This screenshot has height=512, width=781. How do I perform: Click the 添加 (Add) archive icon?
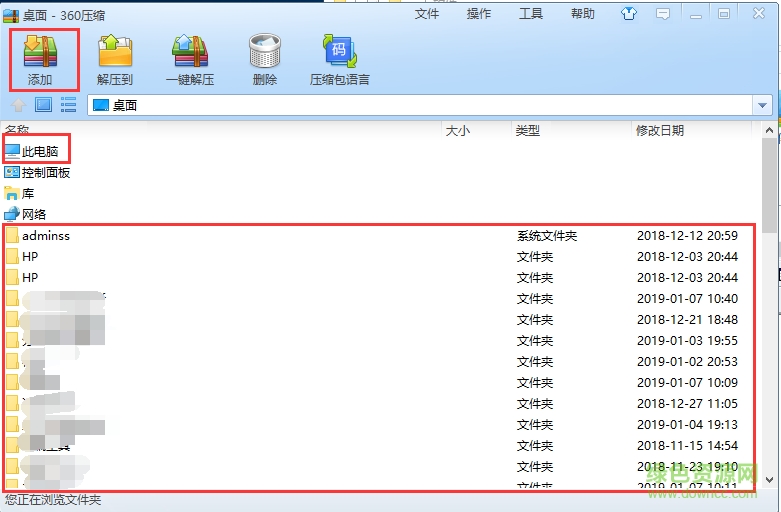click(41, 51)
